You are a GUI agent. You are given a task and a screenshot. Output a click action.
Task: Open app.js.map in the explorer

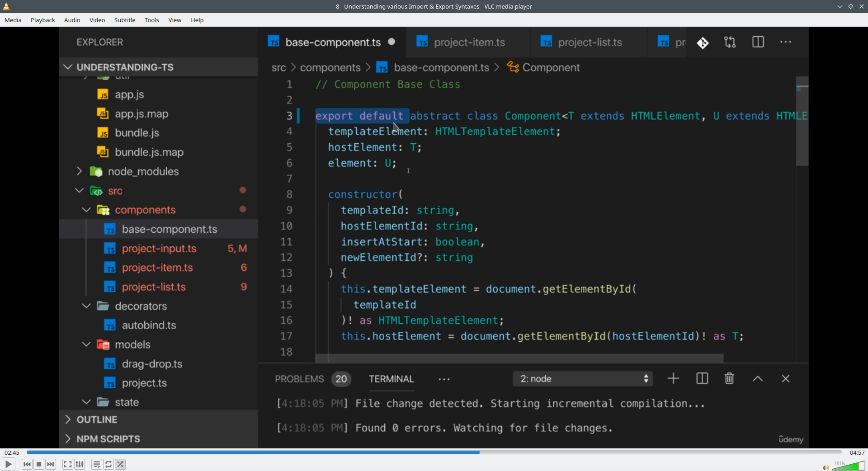[159, 114]
